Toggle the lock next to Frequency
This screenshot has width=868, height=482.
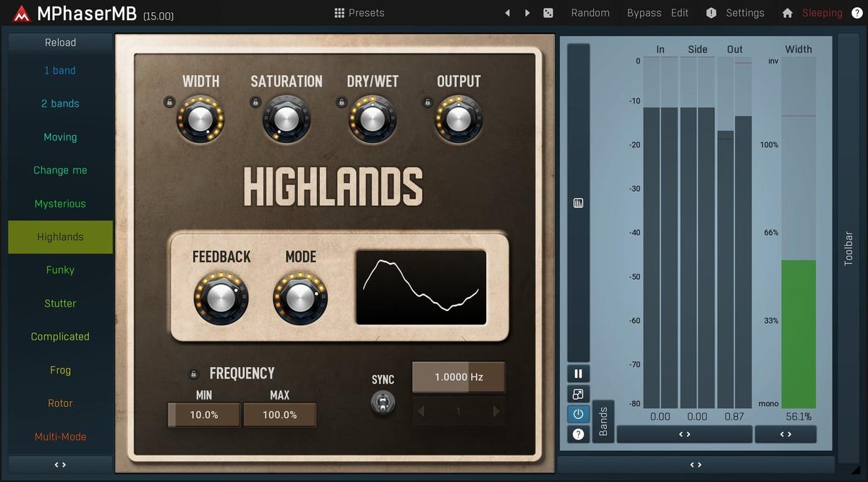click(193, 374)
